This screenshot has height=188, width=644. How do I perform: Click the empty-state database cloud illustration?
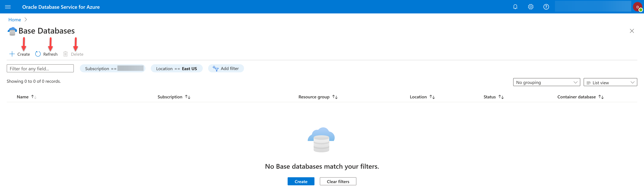tap(321, 140)
